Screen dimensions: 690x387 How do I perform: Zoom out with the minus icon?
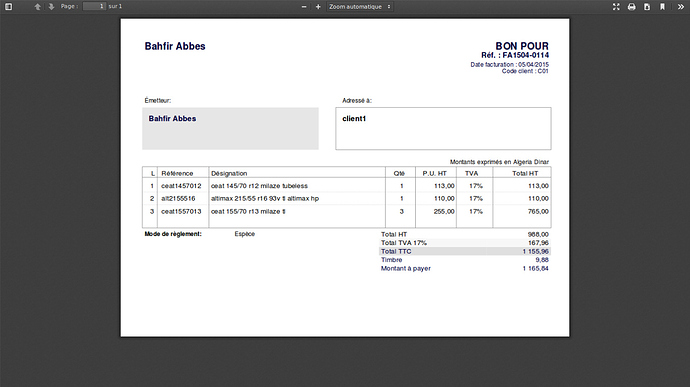click(x=304, y=7)
